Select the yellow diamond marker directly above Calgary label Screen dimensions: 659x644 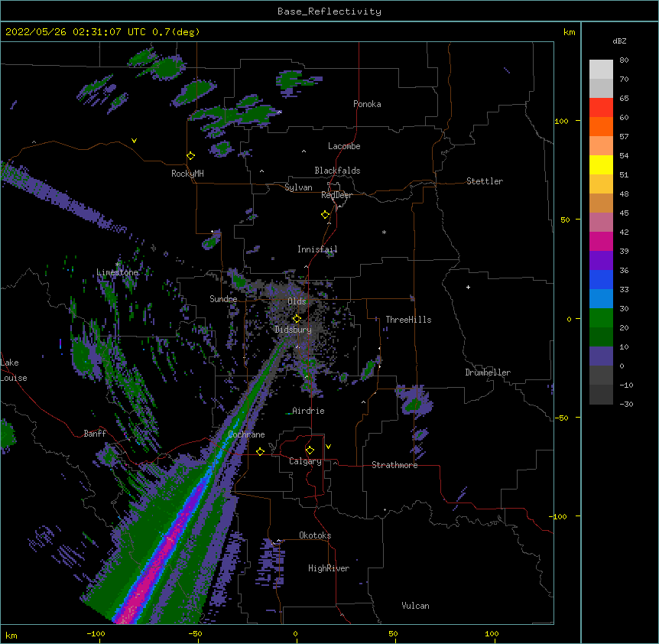point(310,450)
